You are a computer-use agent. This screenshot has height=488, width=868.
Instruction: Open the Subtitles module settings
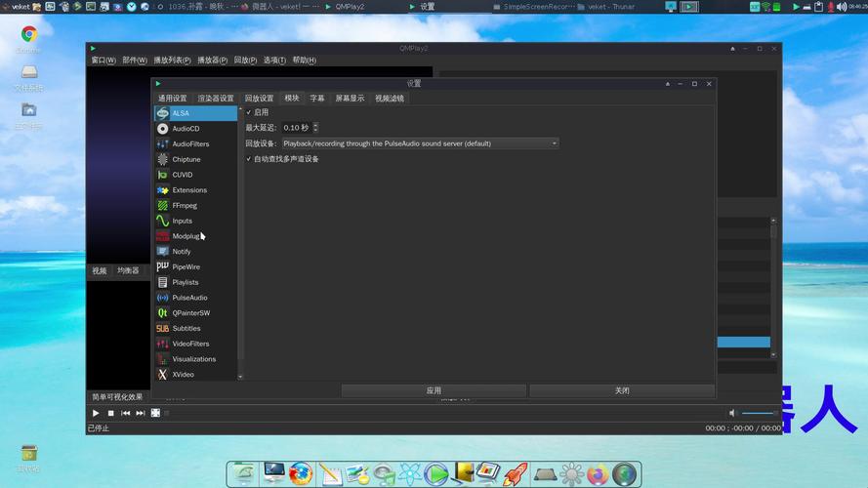point(196,328)
